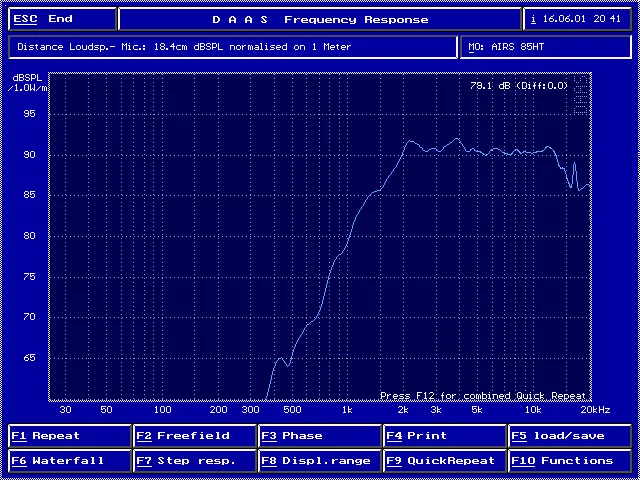Click the 500 Hz frequency label

click(292, 410)
